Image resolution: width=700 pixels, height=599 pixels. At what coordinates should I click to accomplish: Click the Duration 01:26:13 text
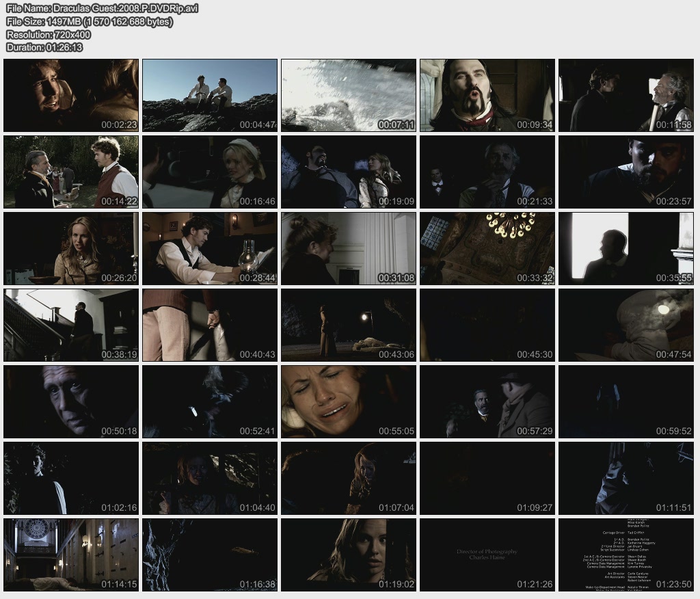coord(44,47)
